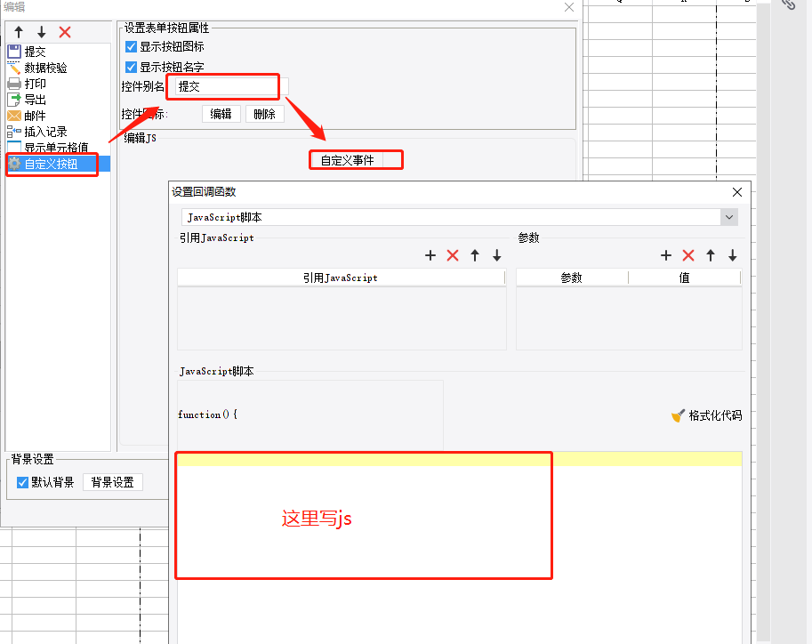The image size is (812, 644).
Task: Move parameter row down
Action: point(733,255)
